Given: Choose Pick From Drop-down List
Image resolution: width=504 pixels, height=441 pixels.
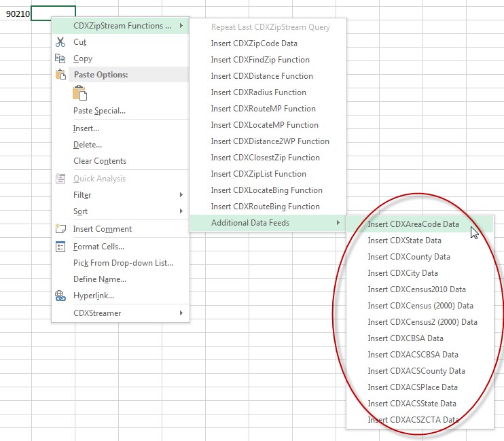Looking at the screenshot, I should 120,263.
